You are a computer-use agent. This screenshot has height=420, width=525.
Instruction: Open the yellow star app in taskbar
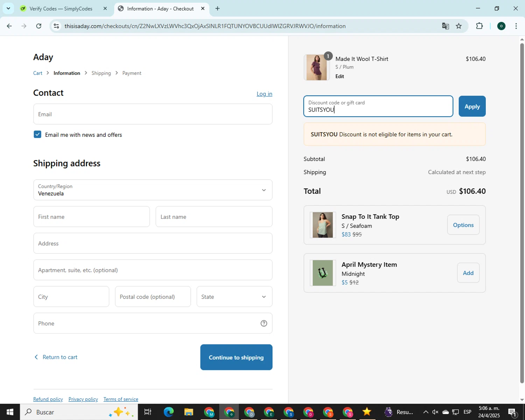(x=366, y=412)
